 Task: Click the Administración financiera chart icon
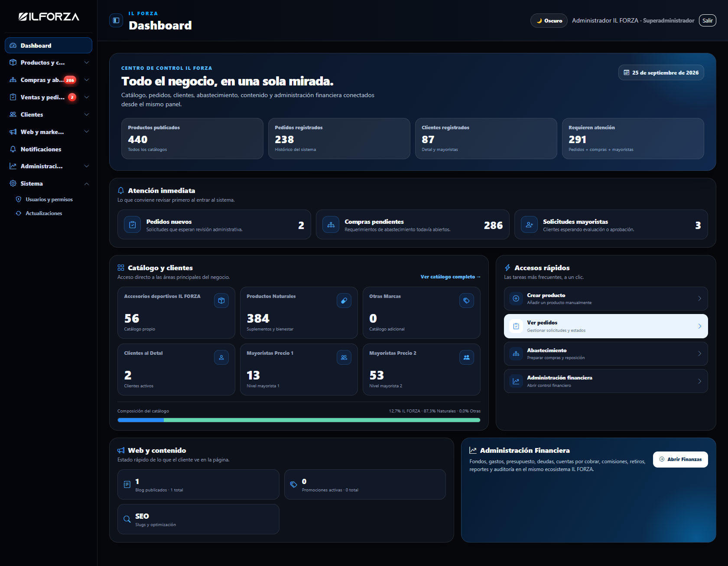[516, 381]
